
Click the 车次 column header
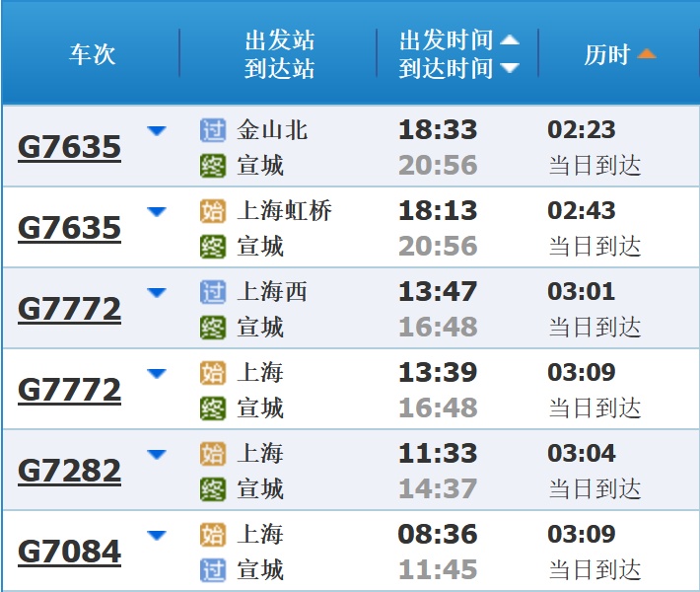coord(92,54)
